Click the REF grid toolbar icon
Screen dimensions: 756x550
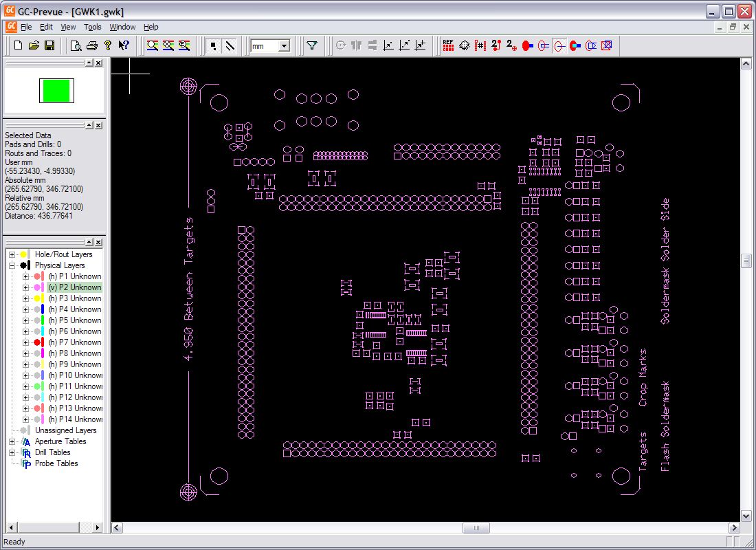[448, 45]
